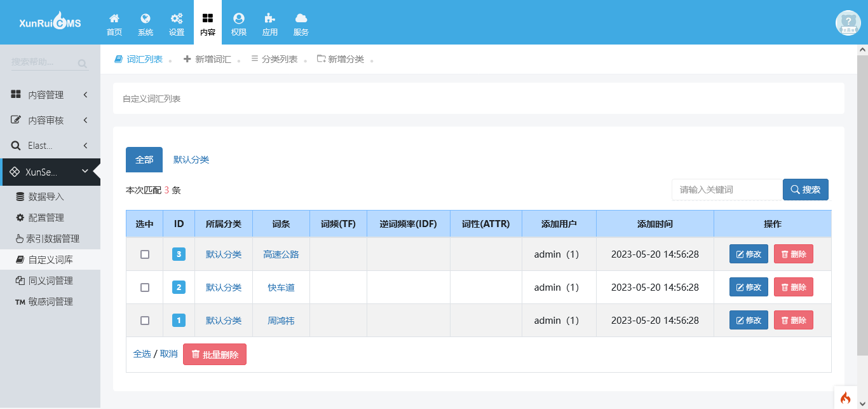This screenshot has height=409, width=868.
Task: Click 删除 for 快车道 row
Action: coord(794,287)
